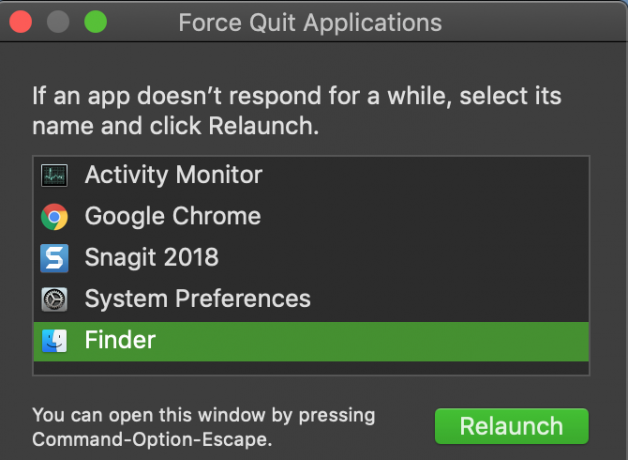Click the Command-Option-Escape hint text
The width and height of the screenshot is (628, 460).
[x=152, y=440]
